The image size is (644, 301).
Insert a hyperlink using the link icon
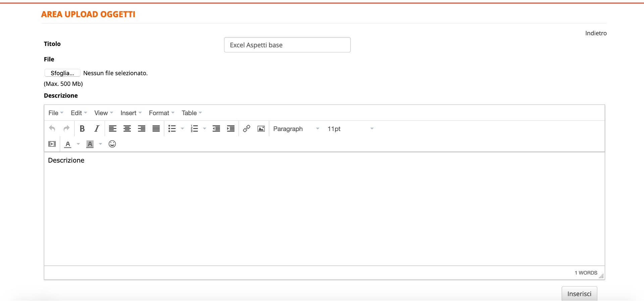pyautogui.click(x=247, y=129)
